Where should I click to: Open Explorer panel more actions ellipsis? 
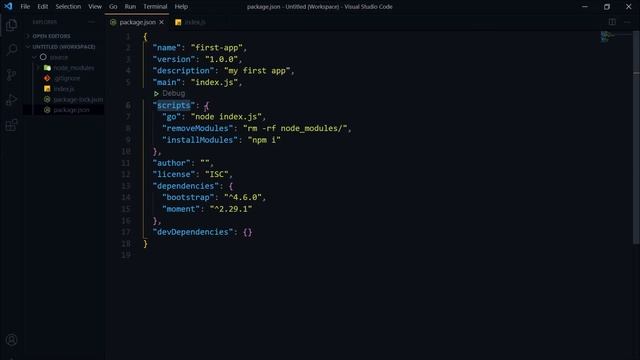point(91,22)
